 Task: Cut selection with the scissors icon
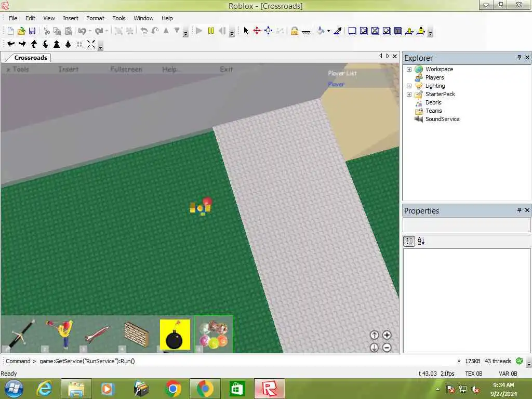46,31
